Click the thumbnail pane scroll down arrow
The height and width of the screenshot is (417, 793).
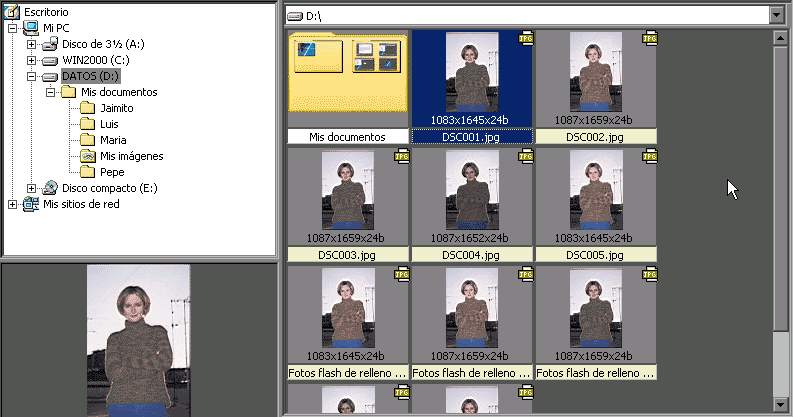(780, 404)
